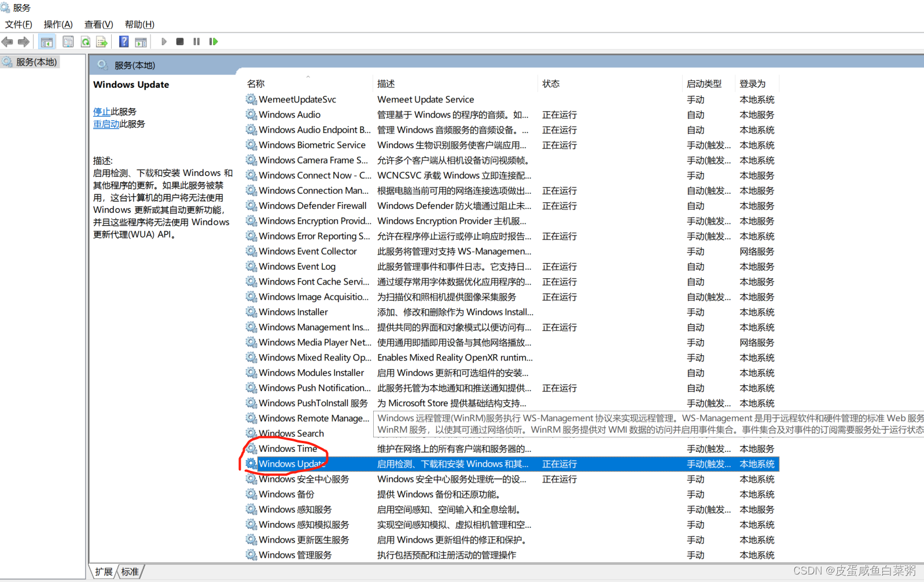Select the Windows Mixed Reality Op... service name
Viewport: 924px width, 582px height.
[315, 358]
